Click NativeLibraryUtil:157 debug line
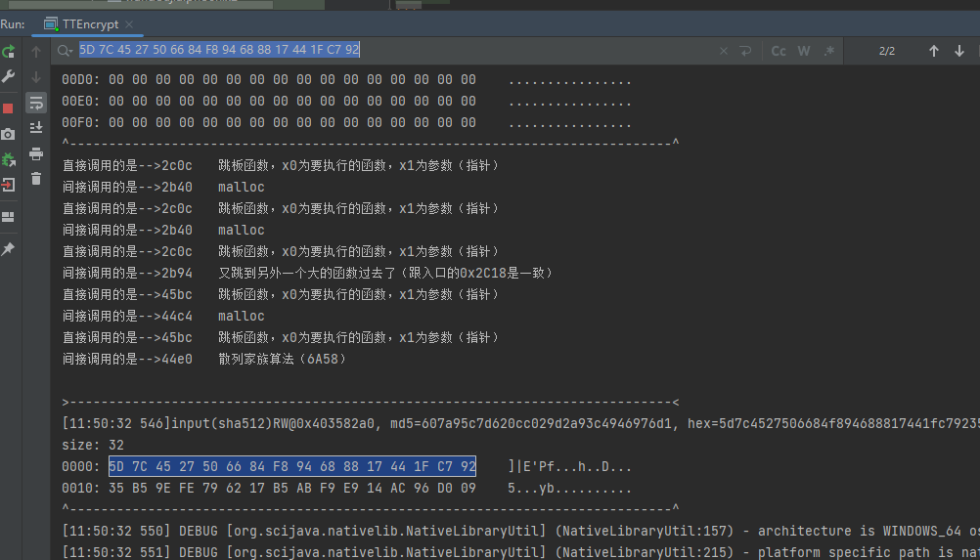This screenshot has height=560, width=980. point(520,532)
